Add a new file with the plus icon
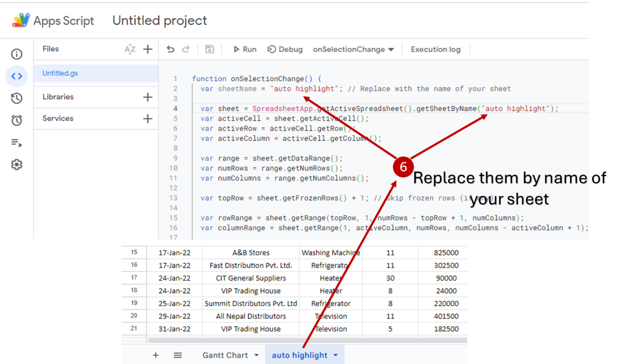 148,49
